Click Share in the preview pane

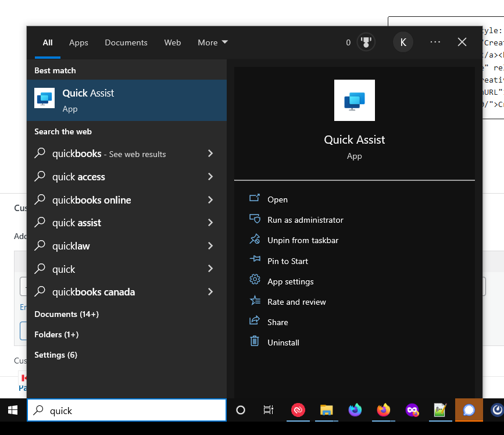pyautogui.click(x=269, y=322)
